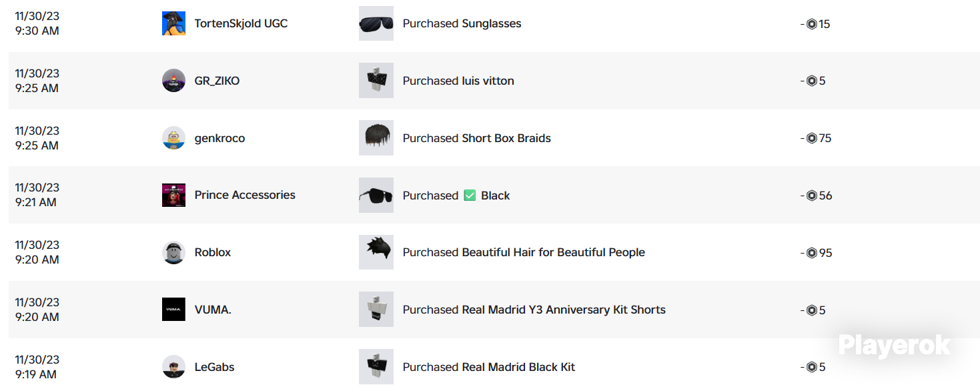The height and width of the screenshot is (387, 980).
Task: Open the Black glasses item thumbnail
Action: pyautogui.click(x=376, y=196)
